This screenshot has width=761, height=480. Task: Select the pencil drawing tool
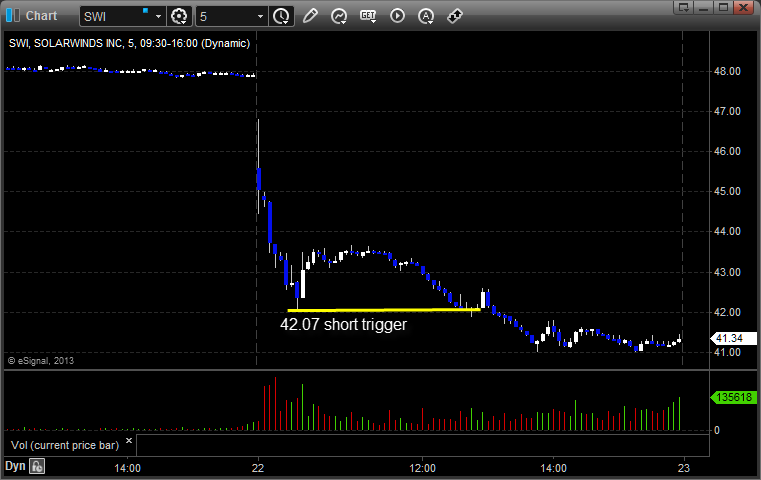pos(310,16)
